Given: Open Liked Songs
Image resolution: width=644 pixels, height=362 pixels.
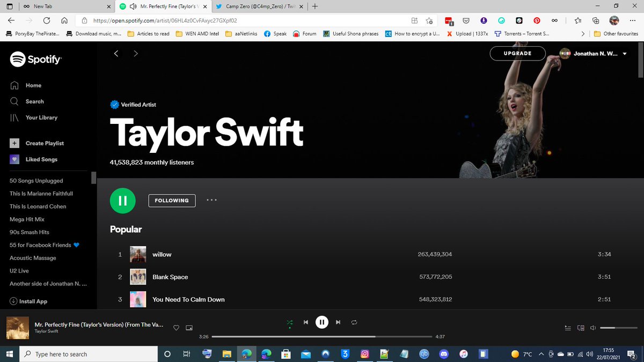Looking at the screenshot, I should (x=41, y=159).
